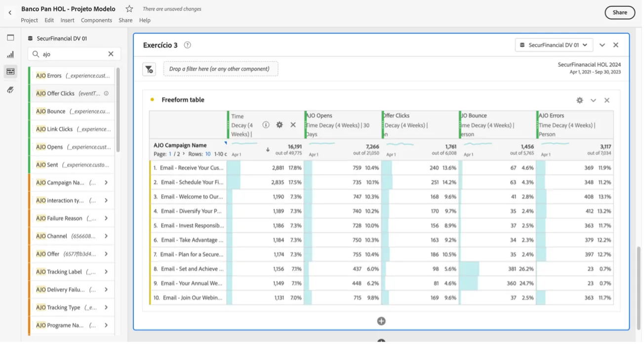Screen dimensions: 644x344
Task: Open the Edit menu
Action: coord(49,20)
